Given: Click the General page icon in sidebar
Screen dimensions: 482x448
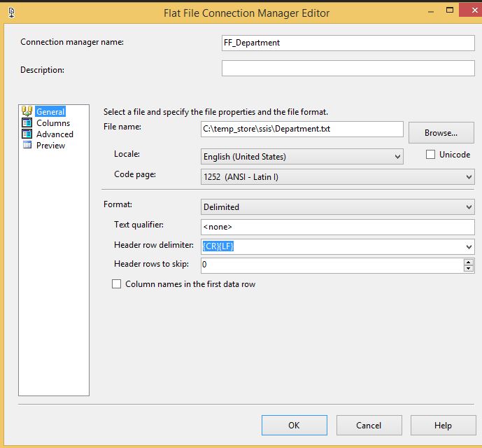Looking at the screenshot, I should click(x=27, y=111).
